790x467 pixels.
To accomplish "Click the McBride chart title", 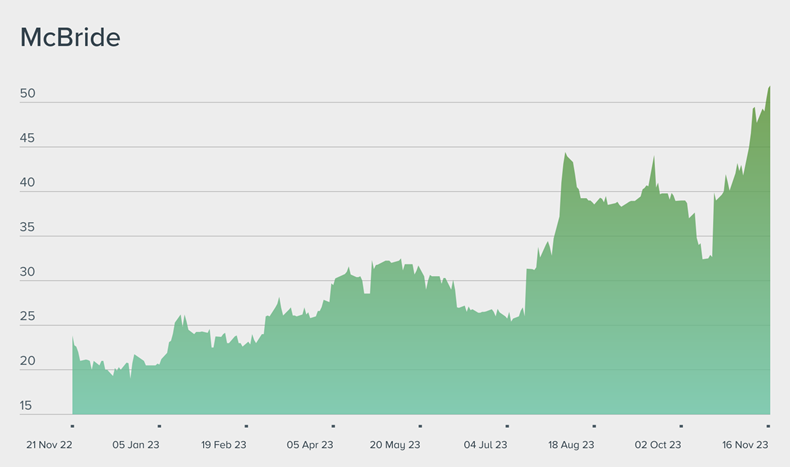I will pos(70,38).
